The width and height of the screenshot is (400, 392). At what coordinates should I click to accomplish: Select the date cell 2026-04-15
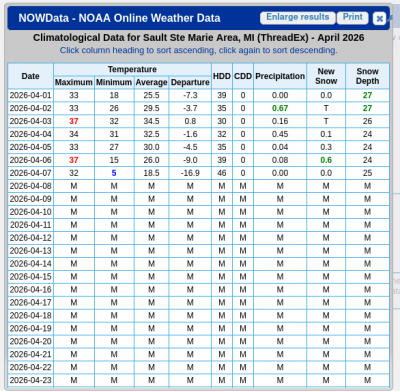(x=30, y=277)
